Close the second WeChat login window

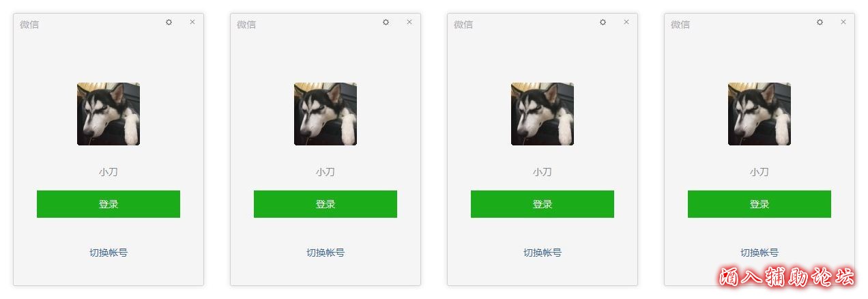tap(409, 22)
